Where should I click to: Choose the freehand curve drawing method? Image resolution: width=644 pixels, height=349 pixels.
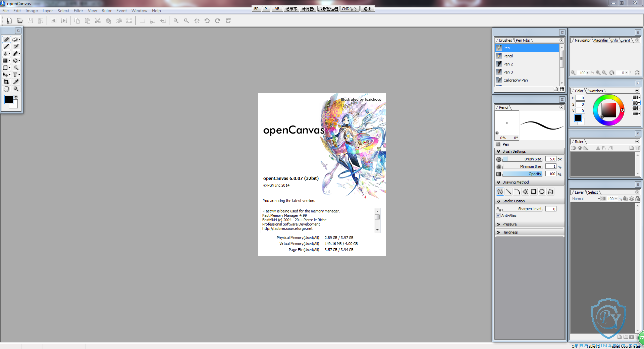500,192
